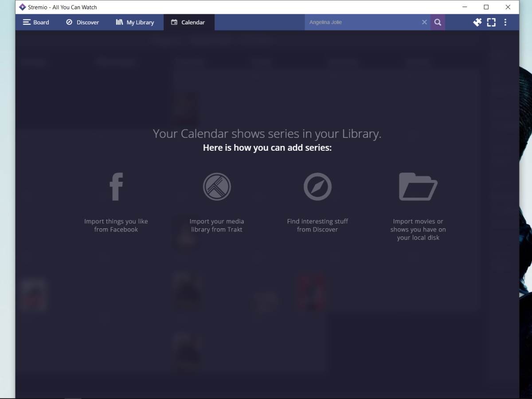The image size is (532, 399).
Task: Click the large Facebook logo icon
Action: click(116, 187)
